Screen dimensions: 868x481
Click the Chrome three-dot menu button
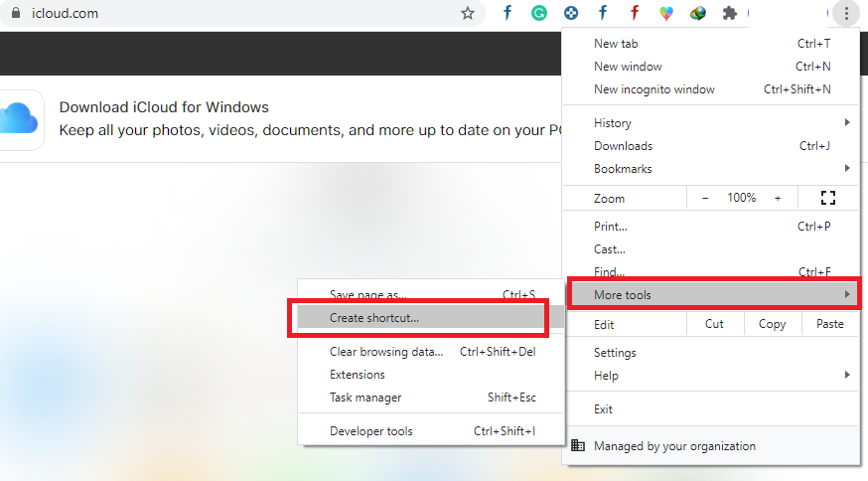tap(845, 14)
